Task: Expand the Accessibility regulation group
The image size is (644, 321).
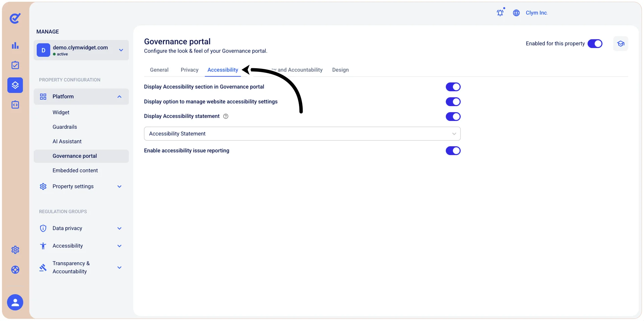Action: (x=119, y=246)
